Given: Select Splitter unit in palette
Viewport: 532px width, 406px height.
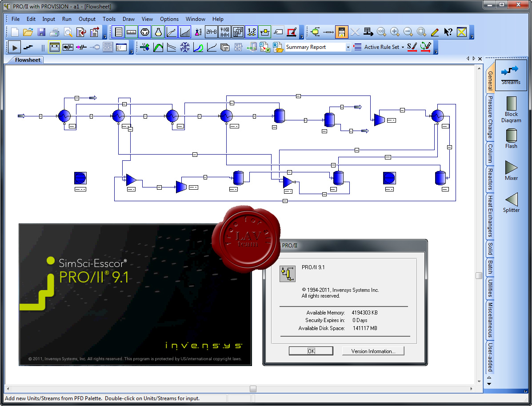Looking at the screenshot, I should pos(511,203).
